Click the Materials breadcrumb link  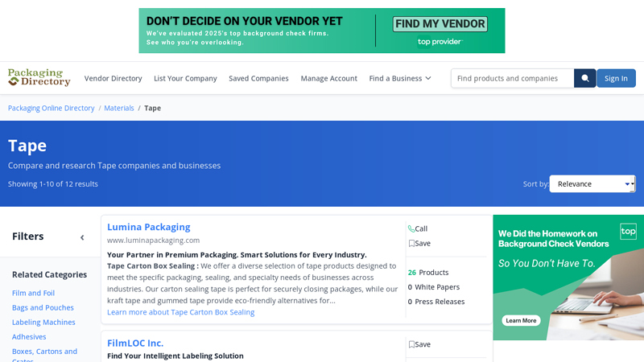pos(119,108)
